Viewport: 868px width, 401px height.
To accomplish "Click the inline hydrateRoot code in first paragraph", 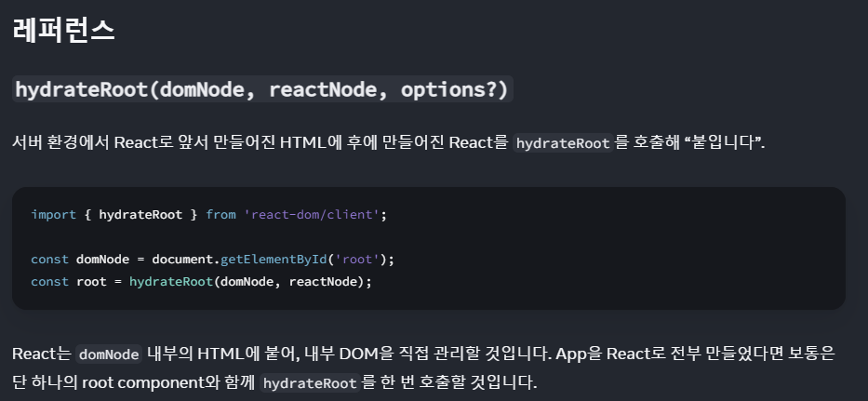I will click(x=563, y=143).
